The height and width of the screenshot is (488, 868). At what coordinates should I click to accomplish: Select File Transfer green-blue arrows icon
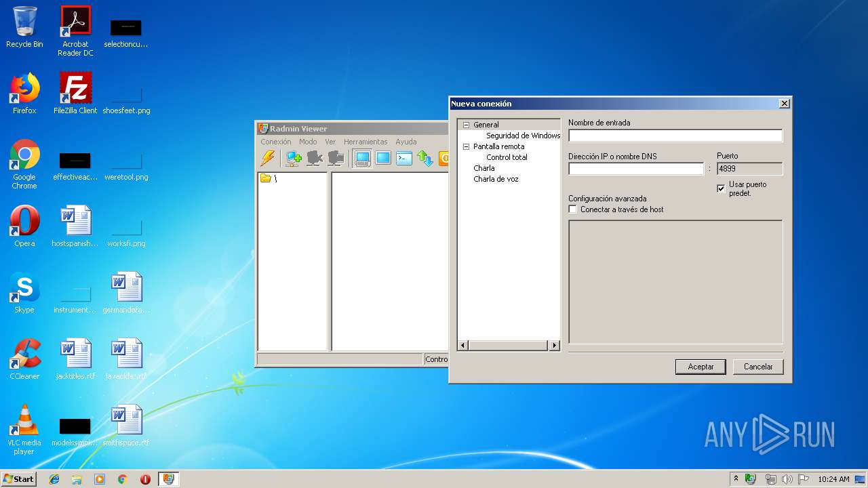pyautogui.click(x=425, y=158)
